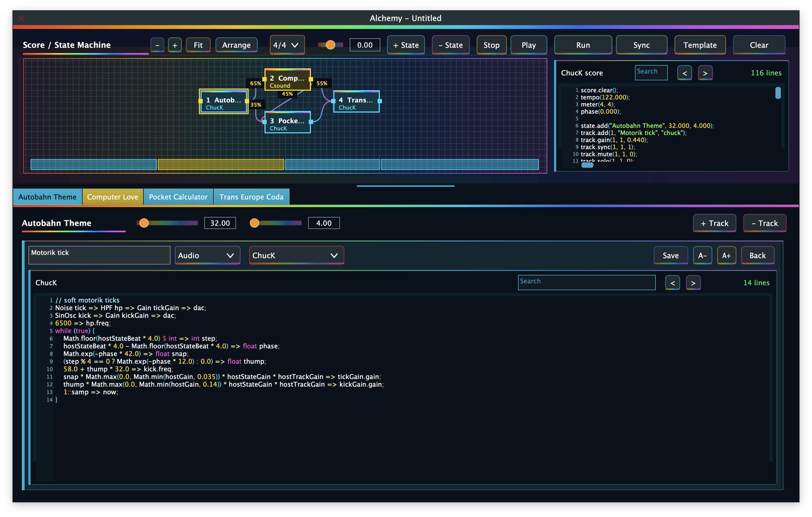This screenshot has height=517, width=812.
Task: Decrease editor font size with A- button
Action: 702,255
